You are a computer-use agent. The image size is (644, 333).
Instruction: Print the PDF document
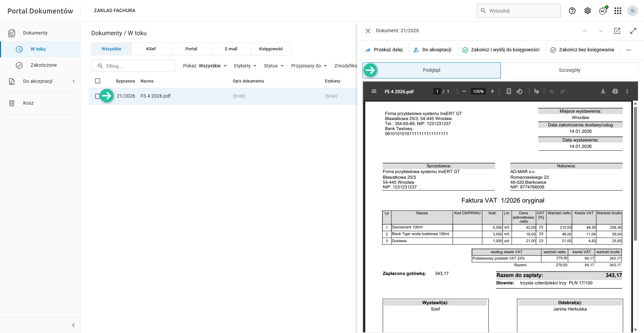[615, 91]
